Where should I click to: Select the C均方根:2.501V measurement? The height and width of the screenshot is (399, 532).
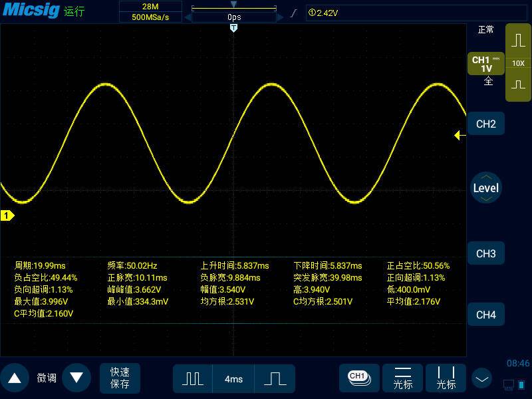pyautogui.click(x=323, y=301)
